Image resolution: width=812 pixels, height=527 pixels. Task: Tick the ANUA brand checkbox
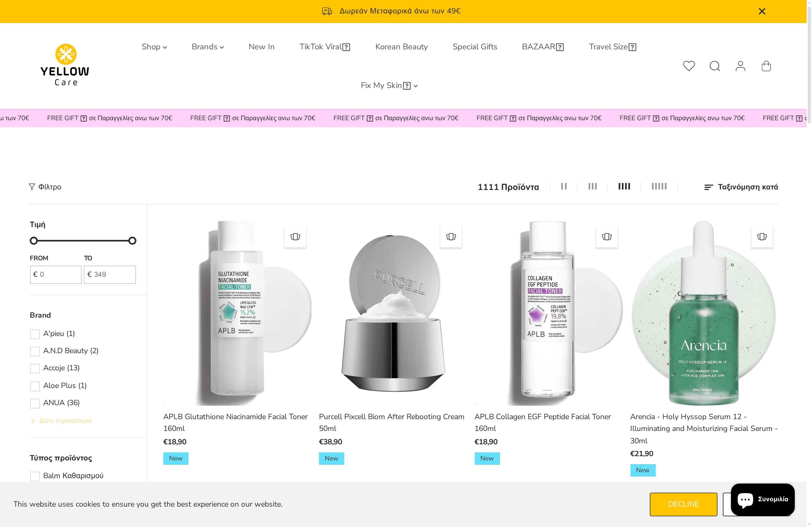pos(35,403)
